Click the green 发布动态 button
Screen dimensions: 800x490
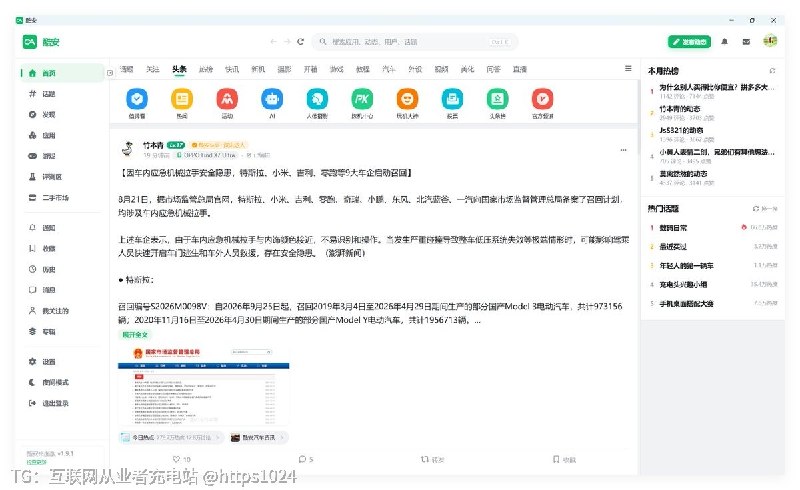[x=689, y=42]
